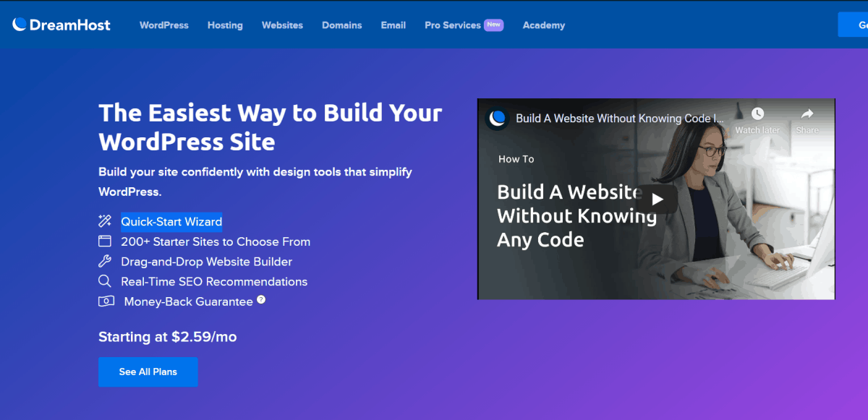Click the DreamHost logo

pos(61,25)
